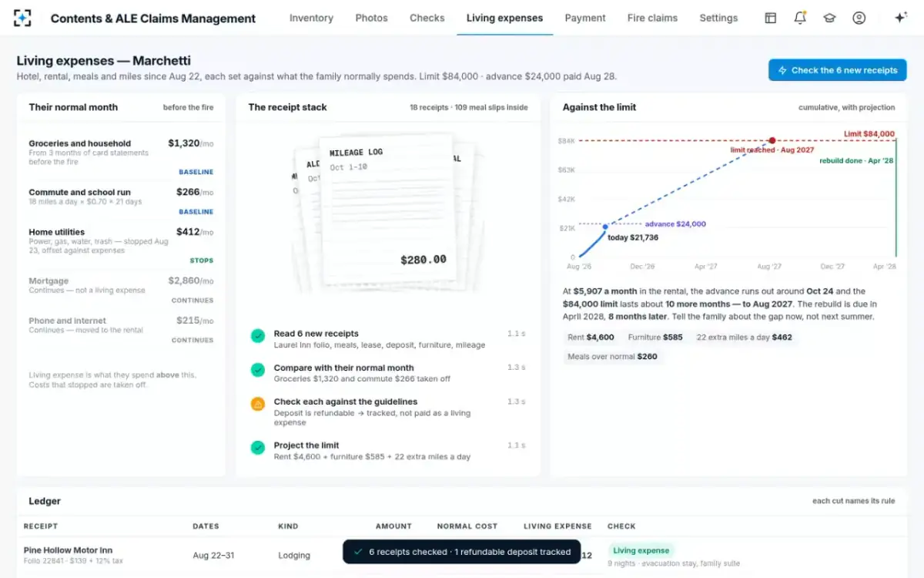Screen dimensions: 924x578
Task: Click the Living expenses — Marchetti heading
Action: 103,61
